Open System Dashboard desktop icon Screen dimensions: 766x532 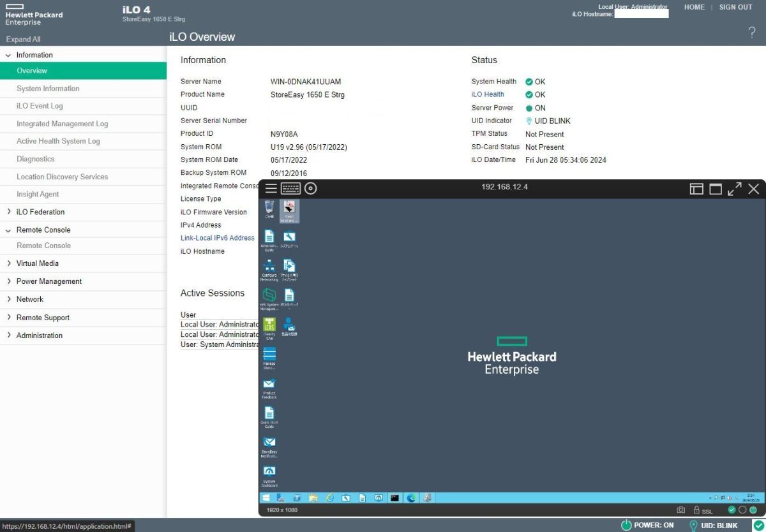tap(269, 476)
